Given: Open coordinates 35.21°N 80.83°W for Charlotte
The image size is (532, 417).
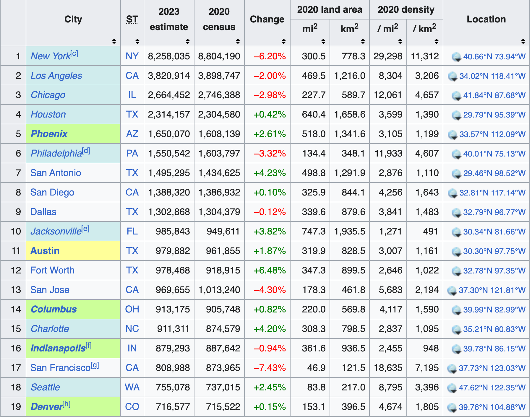Looking at the screenshot, I should point(494,329).
